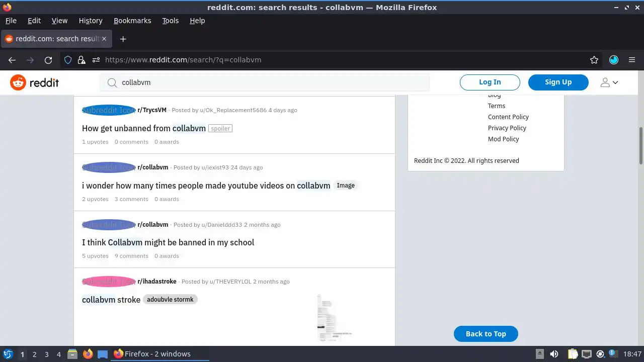This screenshot has width=644, height=362.
Task: Click the Reddit logo to go home
Action: [35, 82]
